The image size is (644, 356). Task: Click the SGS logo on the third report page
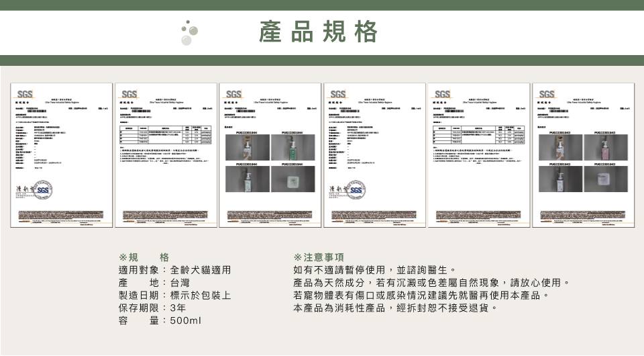click(233, 93)
